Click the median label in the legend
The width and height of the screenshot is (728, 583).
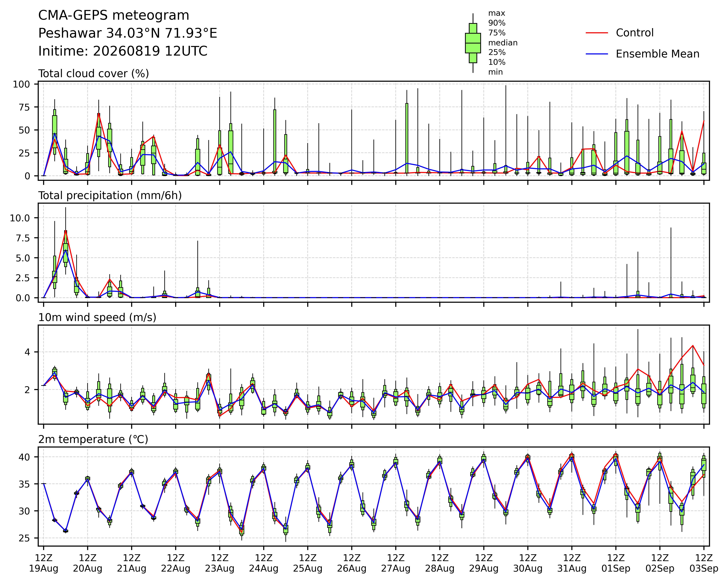tap(503, 43)
